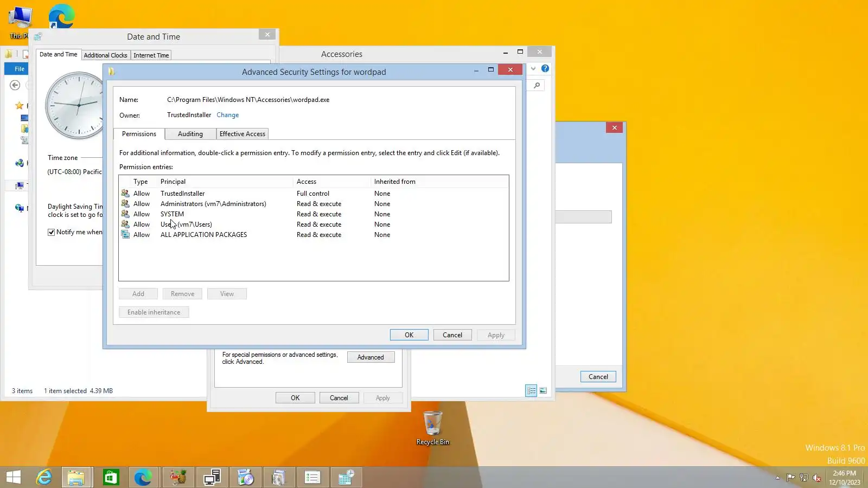Click the SYSTEM entry's user icon
Viewport: 868px width, 488px height.
[125, 214]
